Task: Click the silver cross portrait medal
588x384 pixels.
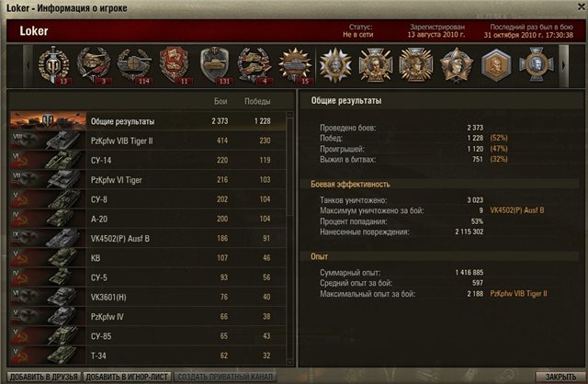Action: (537, 64)
